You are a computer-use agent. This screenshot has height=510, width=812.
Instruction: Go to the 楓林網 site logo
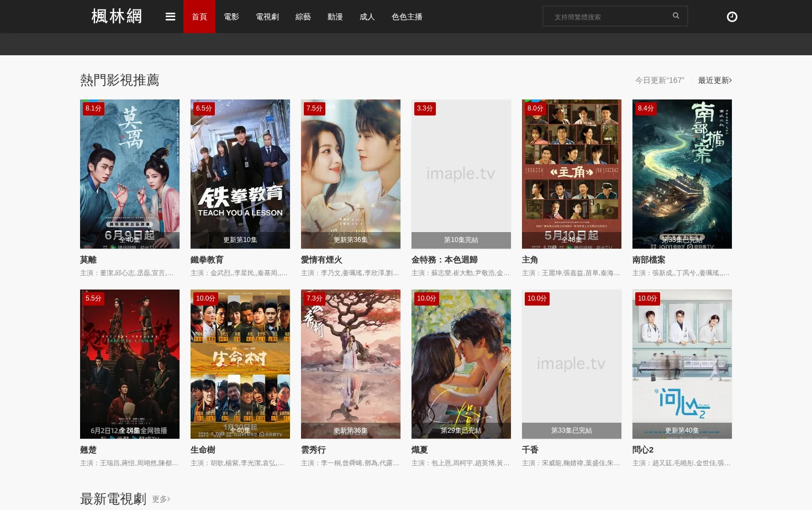tap(117, 17)
